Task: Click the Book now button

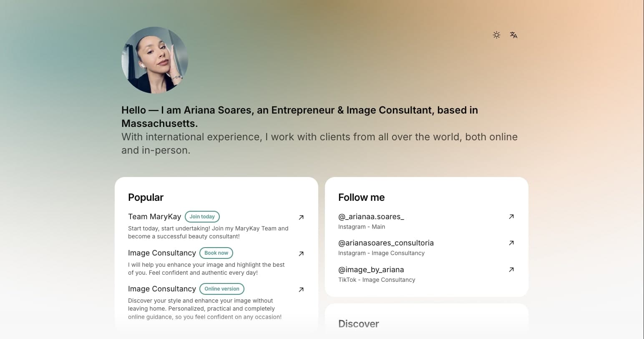Action: tap(216, 253)
